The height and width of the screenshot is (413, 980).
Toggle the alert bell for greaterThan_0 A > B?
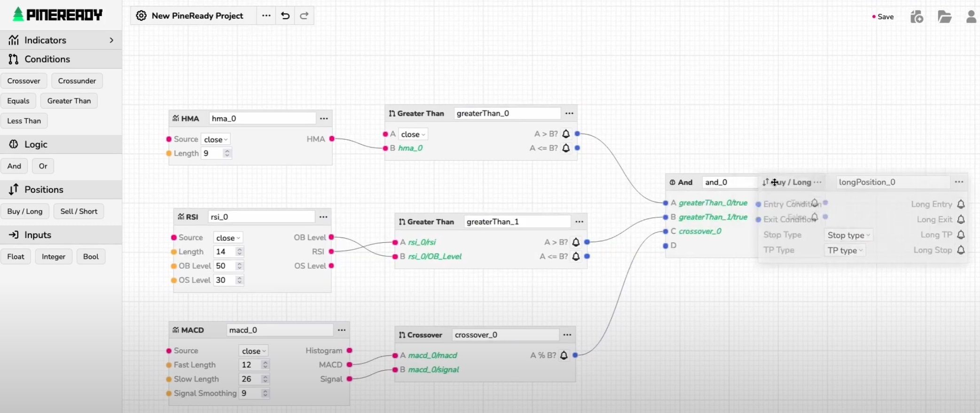[x=566, y=134]
